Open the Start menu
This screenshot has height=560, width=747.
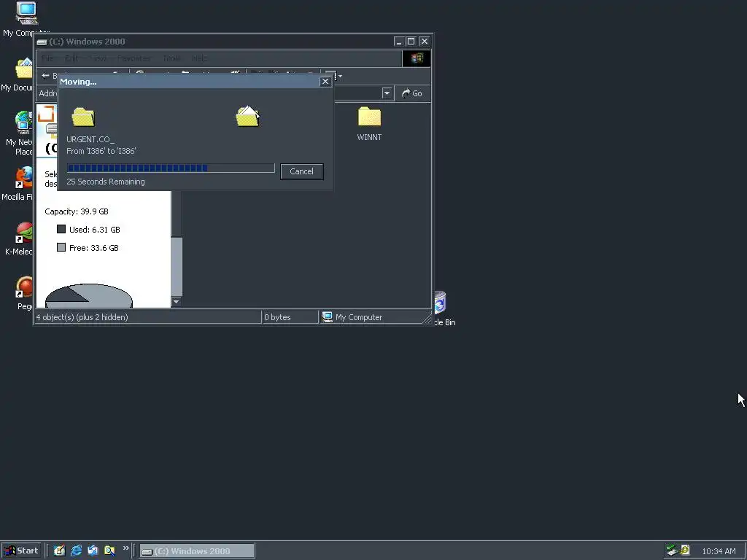coord(21,551)
